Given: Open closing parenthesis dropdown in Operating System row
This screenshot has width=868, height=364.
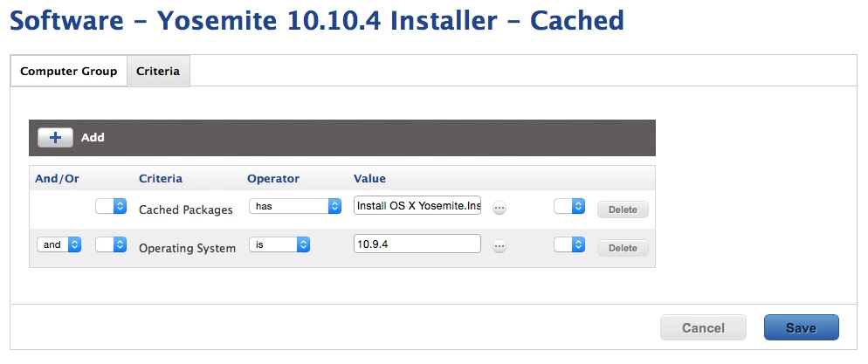Looking at the screenshot, I should coord(569,244).
